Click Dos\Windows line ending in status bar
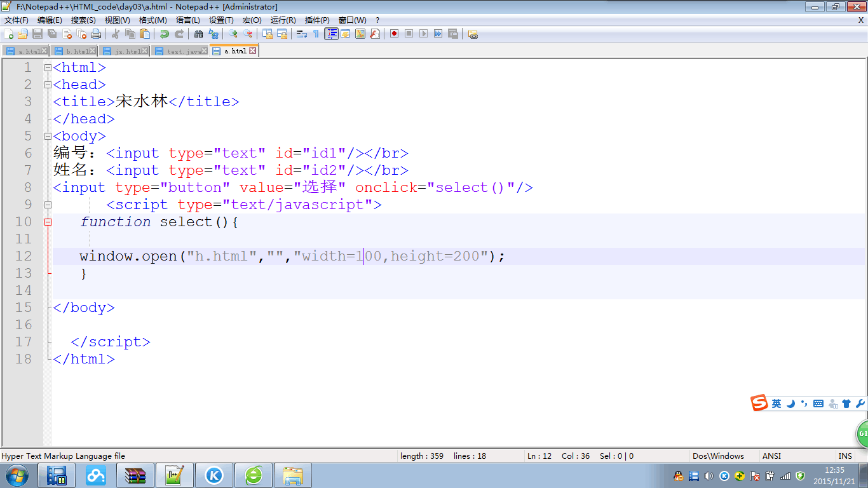The width and height of the screenshot is (868, 488). (x=718, y=456)
